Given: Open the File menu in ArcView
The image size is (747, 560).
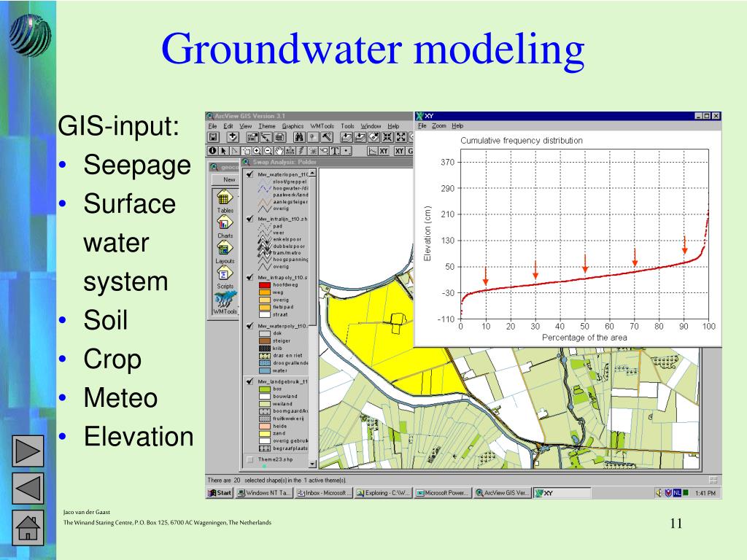Looking at the screenshot, I should click(x=212, y=126).
